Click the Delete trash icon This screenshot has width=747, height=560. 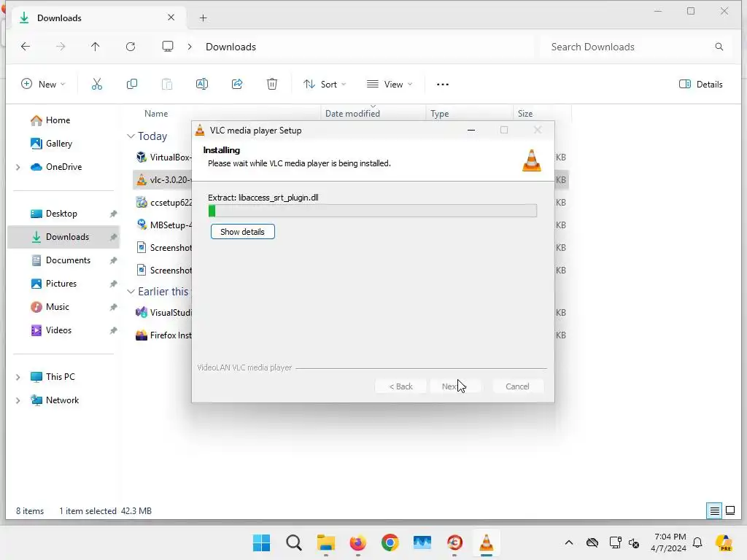click(x=272, y=85)
